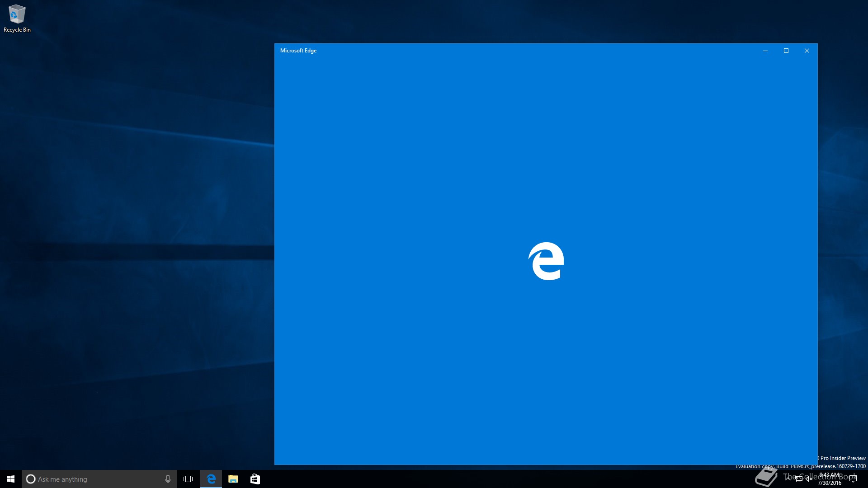Image resolution: width=868 pixels, height=488 pixels.
Task: Open the Recycle Bin desktop icon
Action: (17, 19)
